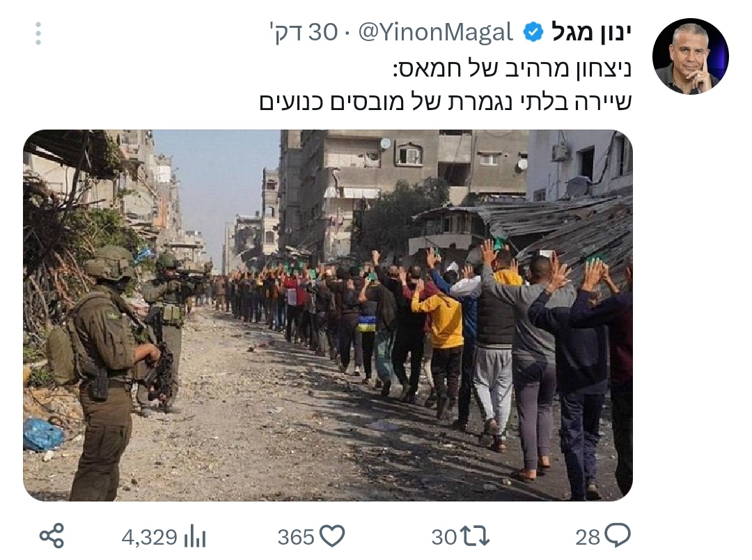Click the 28 replies count

[x=588, y=537]
